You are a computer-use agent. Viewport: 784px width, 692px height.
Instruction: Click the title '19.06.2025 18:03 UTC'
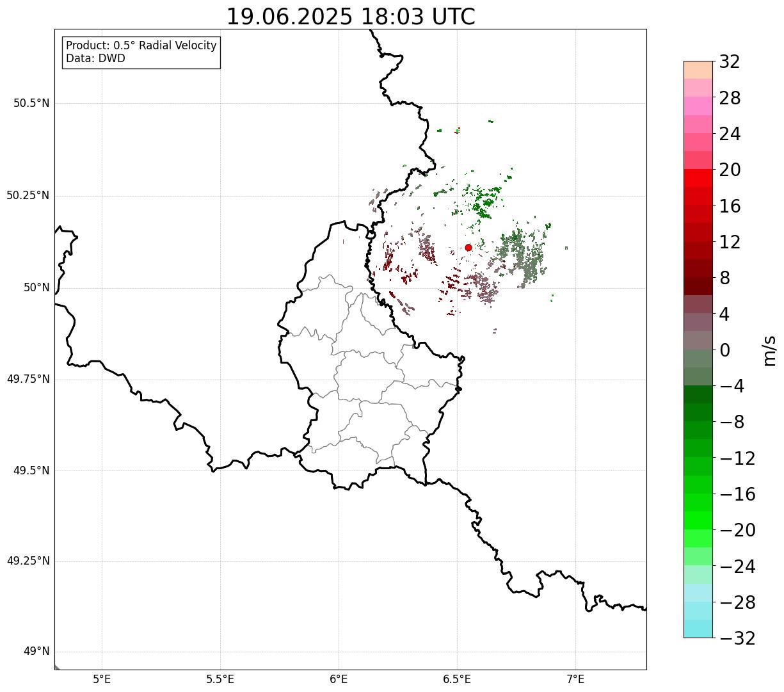pos(351,17)
